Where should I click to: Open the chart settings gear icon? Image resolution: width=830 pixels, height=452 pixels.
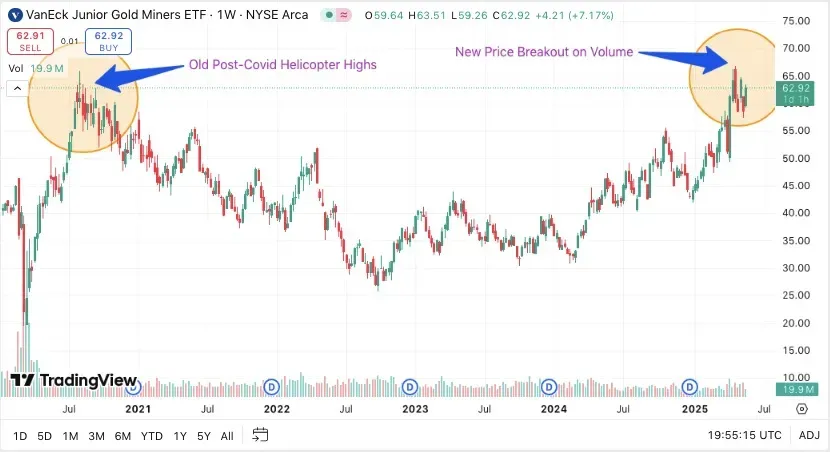pyautogui.click(x=802, y=409)
